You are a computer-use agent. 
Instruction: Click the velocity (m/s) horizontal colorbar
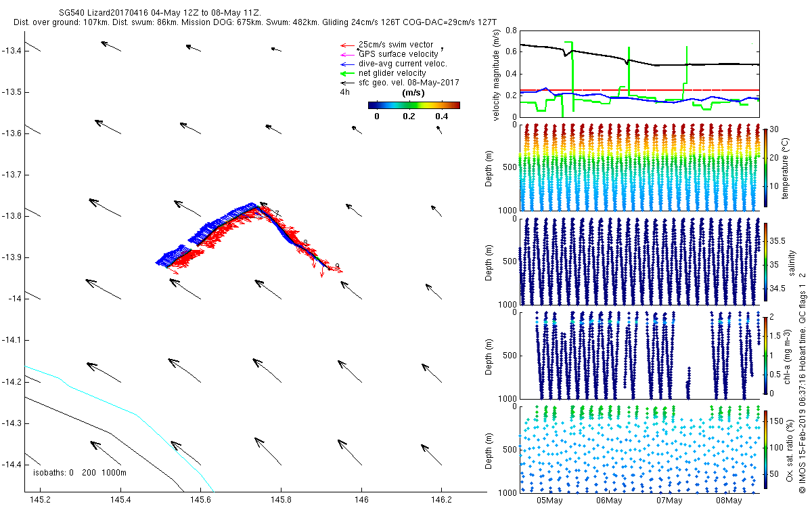413,105
